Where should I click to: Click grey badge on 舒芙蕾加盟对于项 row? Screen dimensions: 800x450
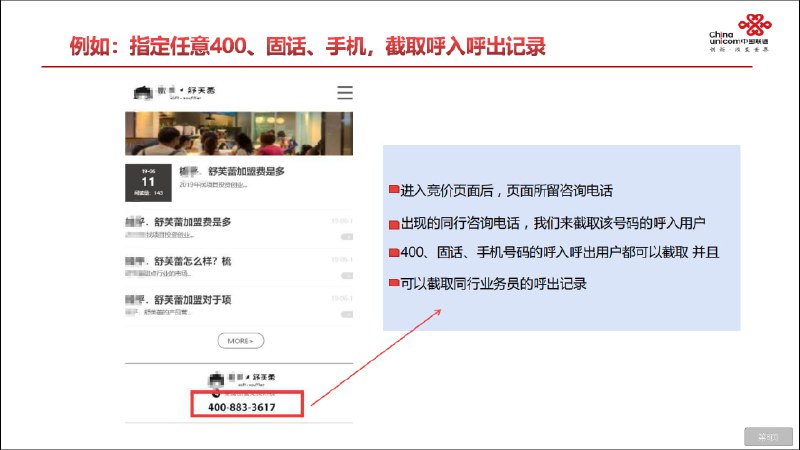(347, 313)
